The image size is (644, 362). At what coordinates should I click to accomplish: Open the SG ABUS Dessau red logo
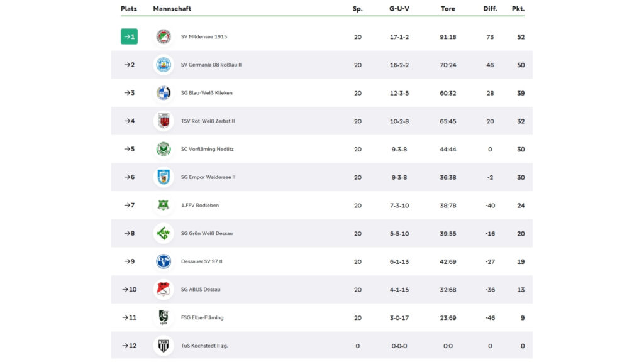(x=164, y=289)
